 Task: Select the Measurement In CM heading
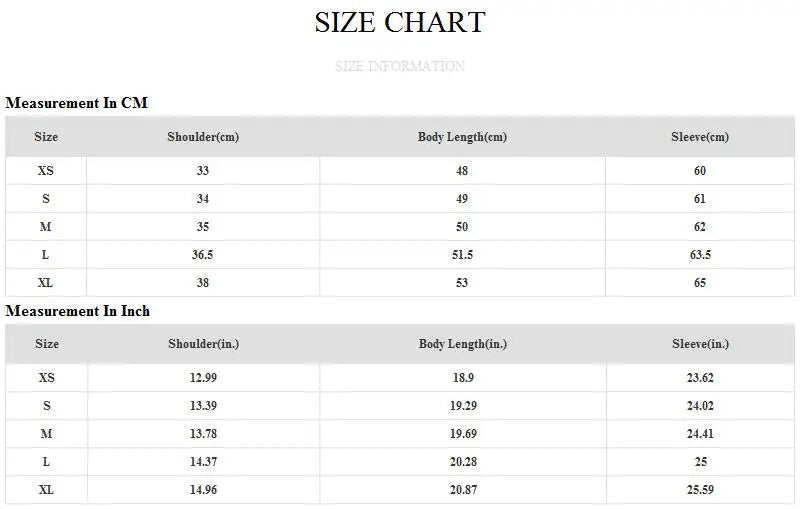coord(77,103)
